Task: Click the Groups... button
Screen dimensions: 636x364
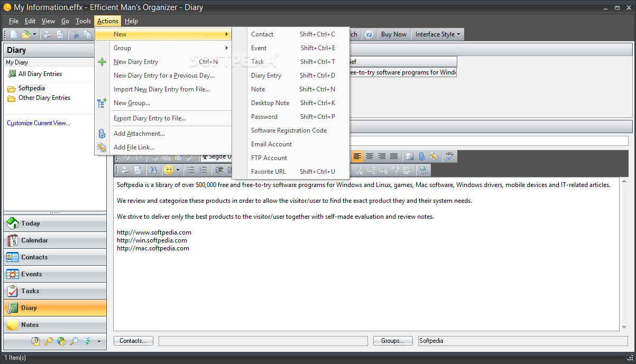Action: click(x=392, y=341)
